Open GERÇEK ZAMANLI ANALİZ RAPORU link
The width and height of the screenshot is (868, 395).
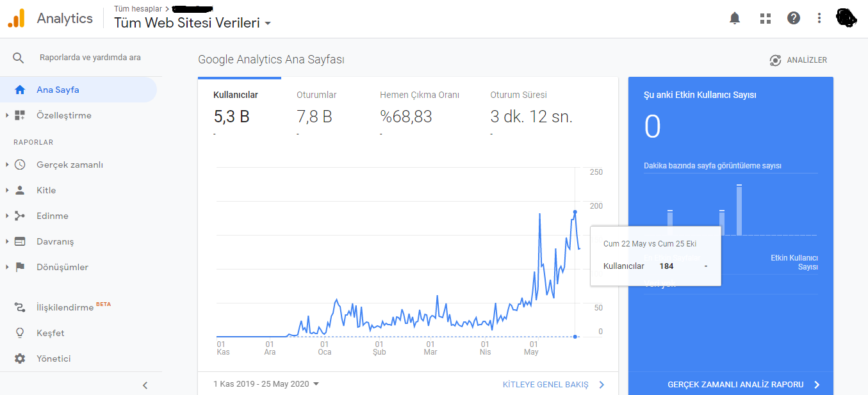pos(735,385)
